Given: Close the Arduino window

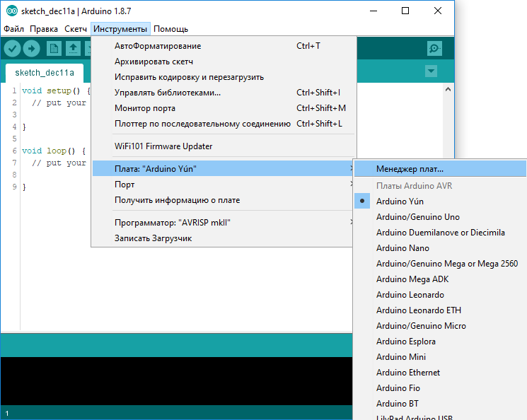Looking at the screenshot, I should (438, 11).
